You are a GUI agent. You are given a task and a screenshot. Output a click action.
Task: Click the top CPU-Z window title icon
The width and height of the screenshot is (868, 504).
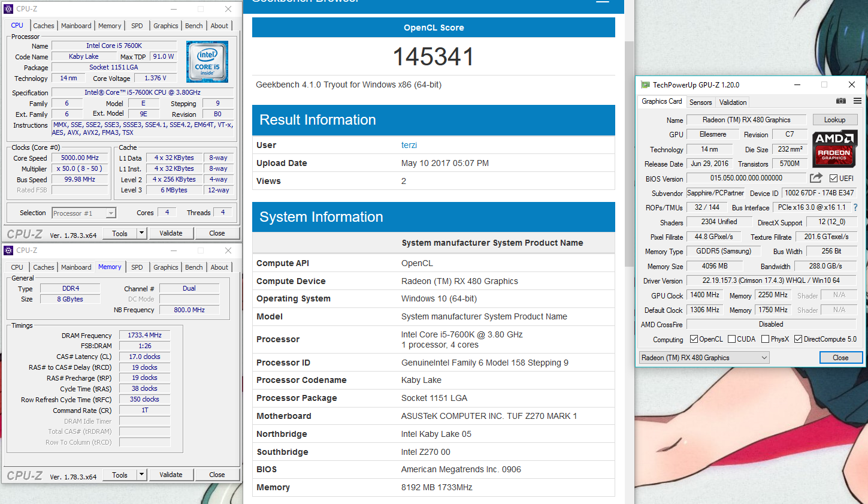(x=8, y=9)
